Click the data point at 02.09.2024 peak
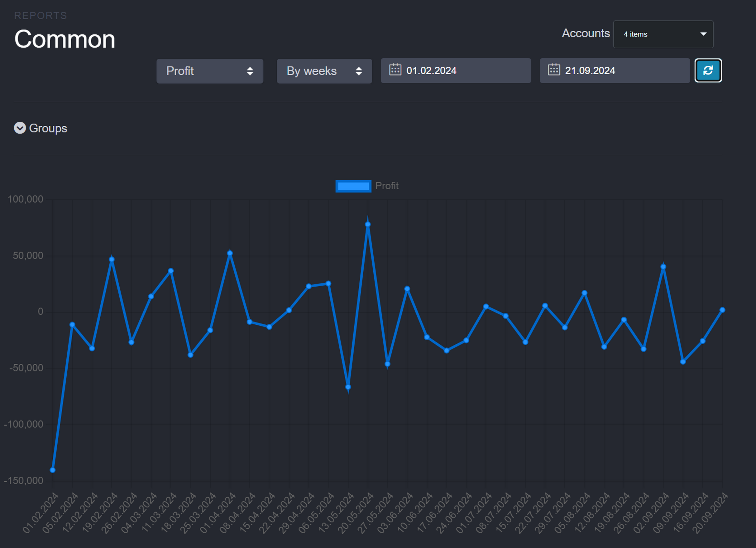The image size is (756, 548). click(x=663, y=267)
